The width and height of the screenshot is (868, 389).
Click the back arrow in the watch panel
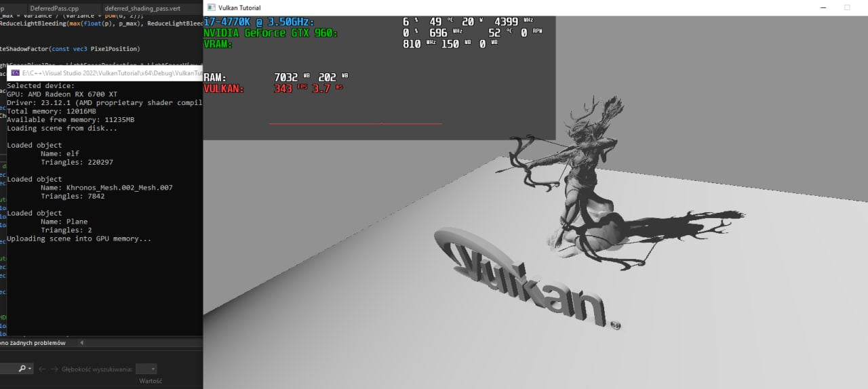tap(43, 369)
